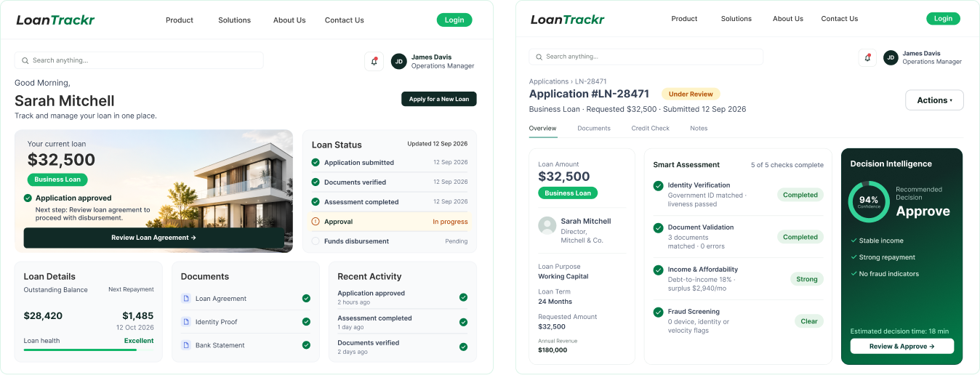This screenshot has width=980, height=375.
Task: Focus search field in left dashboard
Action: tap(140, 60)
